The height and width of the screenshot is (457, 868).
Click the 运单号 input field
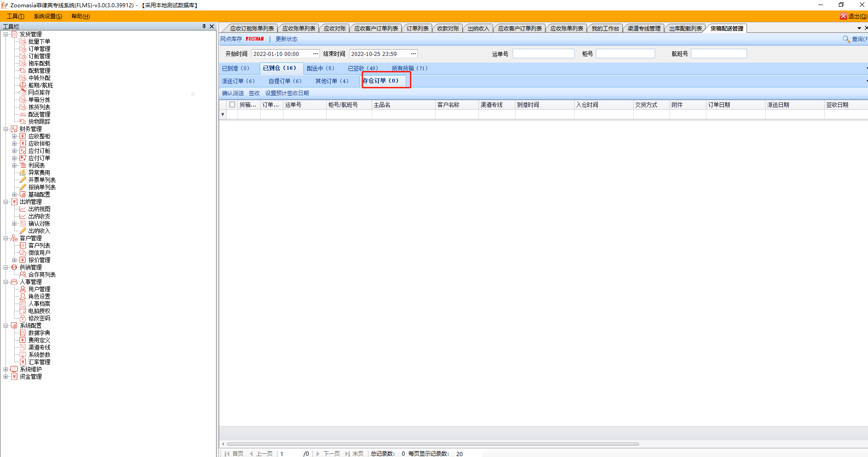pos(543,54)
